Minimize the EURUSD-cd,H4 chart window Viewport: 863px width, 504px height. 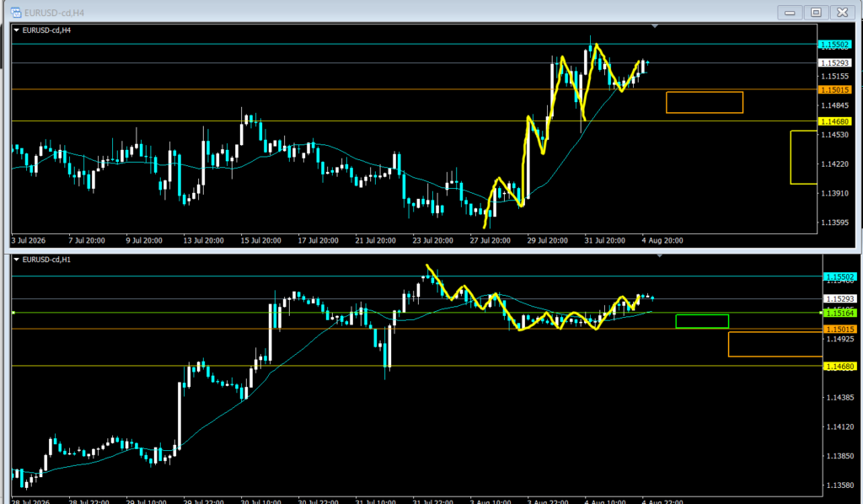click(790, 12)
